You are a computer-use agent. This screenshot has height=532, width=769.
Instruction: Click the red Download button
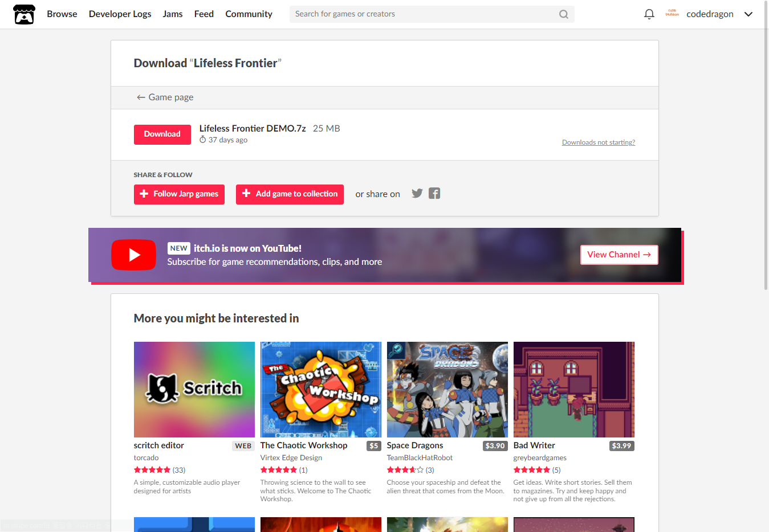tap(162, 134)
